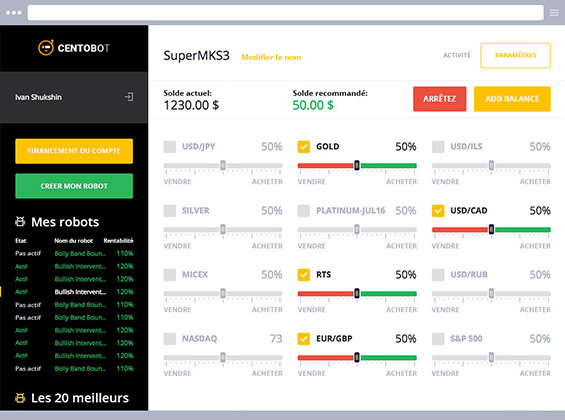Click the RTS slider handle
Image resolution: width=565 pixels, height=420 pixels.
coord(357,294)
